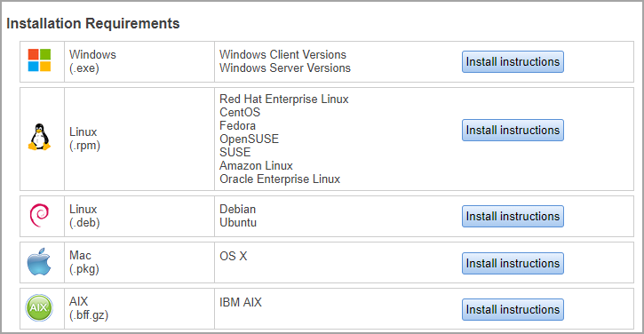
Task: Select the Mac (.pkg) label
Action: [x=84, y=262]
